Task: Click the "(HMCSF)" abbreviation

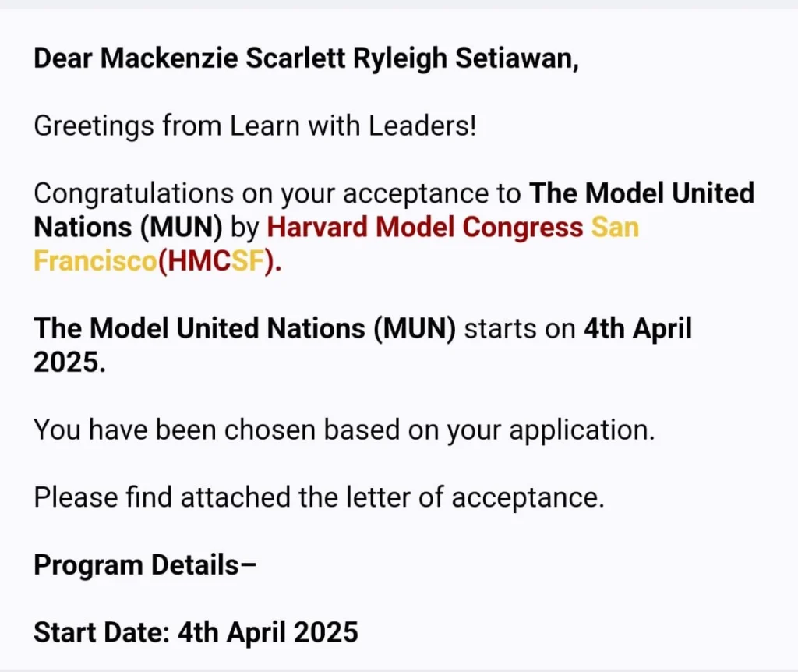Action: [x=220, y=261]
